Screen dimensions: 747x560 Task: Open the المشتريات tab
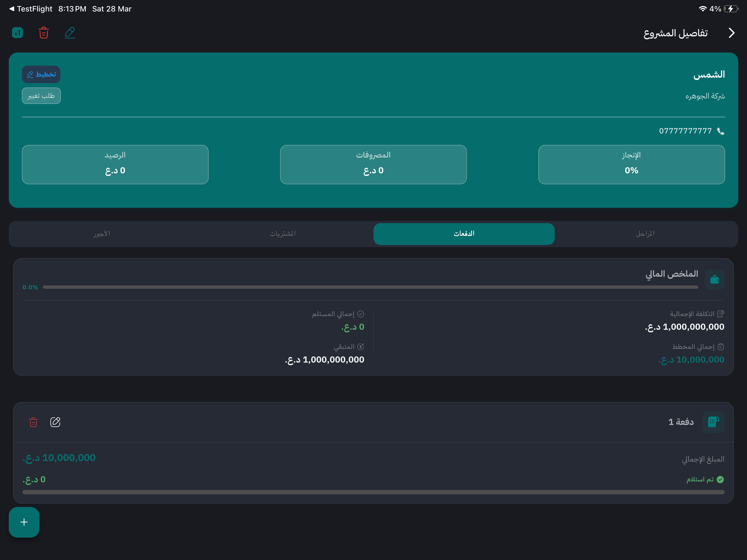point(283,234)
